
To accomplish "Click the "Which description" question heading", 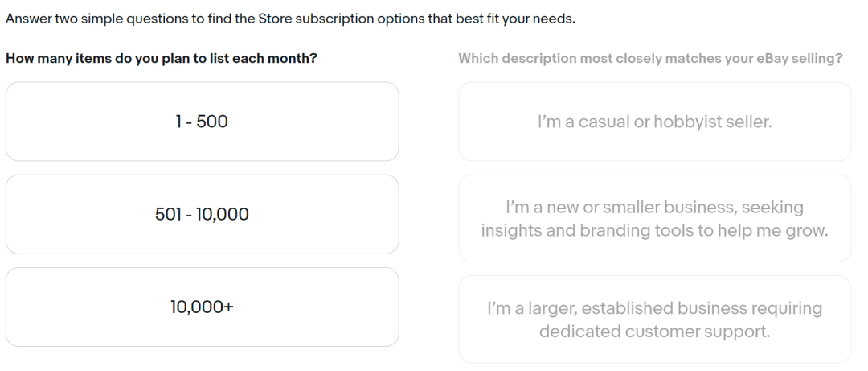I will click(650, 59).
